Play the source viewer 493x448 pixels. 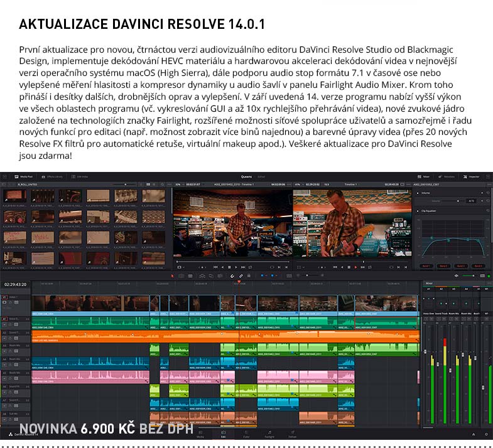tap(236, 267)
